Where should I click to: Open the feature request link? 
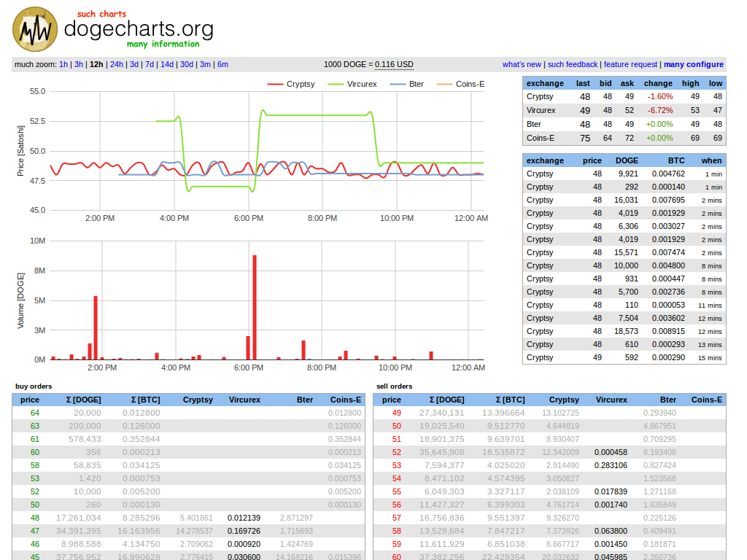pyautogui.click(x=631, y=64)
